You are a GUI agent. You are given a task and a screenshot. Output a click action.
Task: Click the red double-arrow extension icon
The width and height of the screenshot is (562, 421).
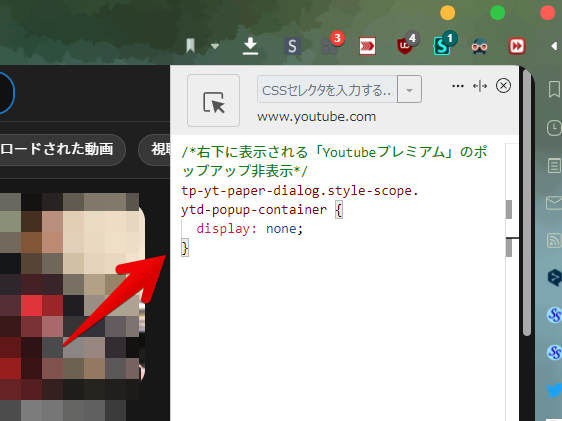tap(517, 46)
